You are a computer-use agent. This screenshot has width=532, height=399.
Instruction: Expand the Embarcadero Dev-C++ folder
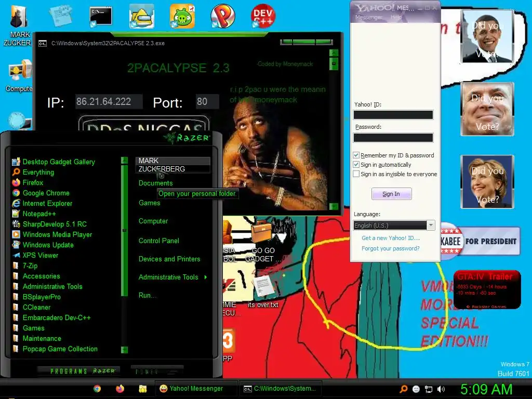pos(51,317)
